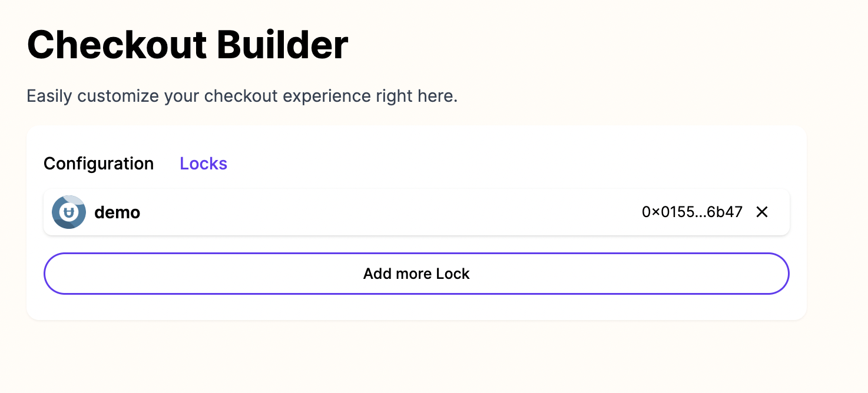The image size is (868, 393).
Task: Open the Locks tab
Action: [204, 164]
